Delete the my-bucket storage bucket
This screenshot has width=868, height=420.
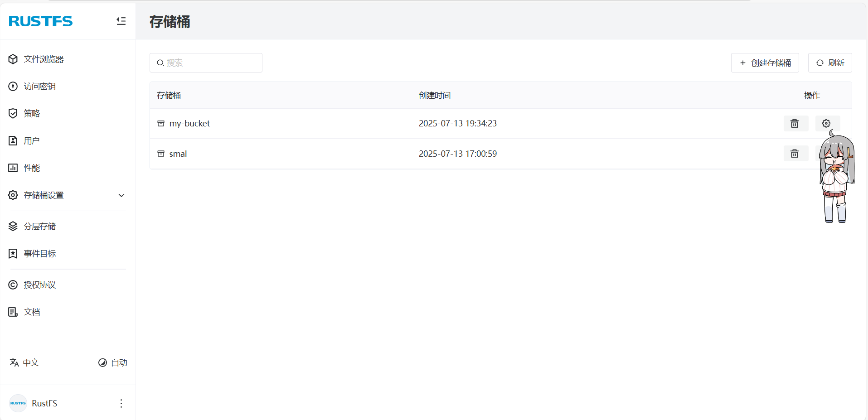[795, 123]
